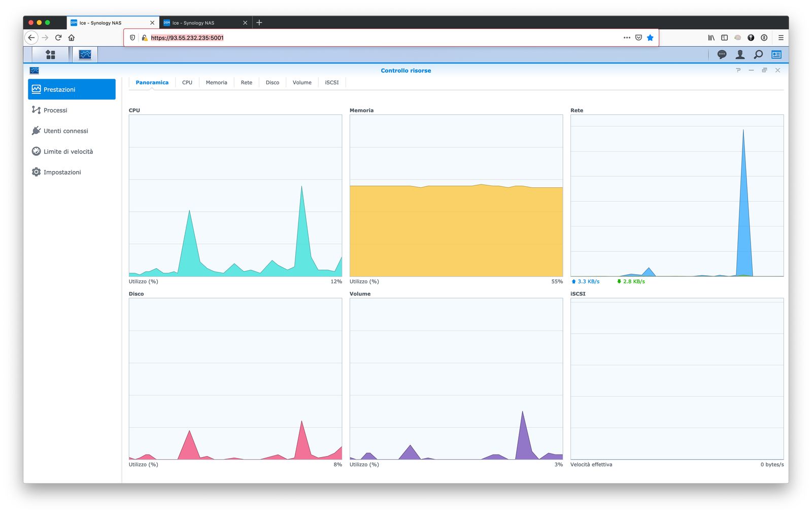
Task: Switch to the iSCSI tab
Action: (332, 82)
